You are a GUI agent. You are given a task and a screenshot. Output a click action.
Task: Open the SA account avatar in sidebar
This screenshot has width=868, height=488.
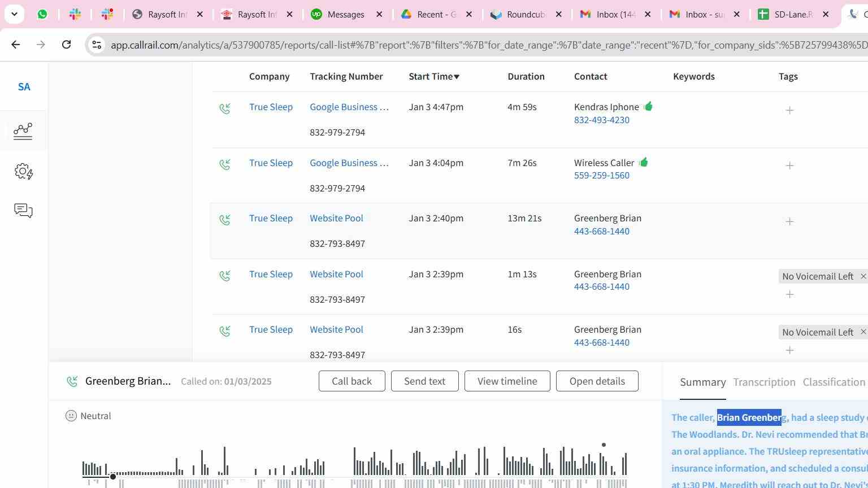pyautogui.click(x=24, y=87)
